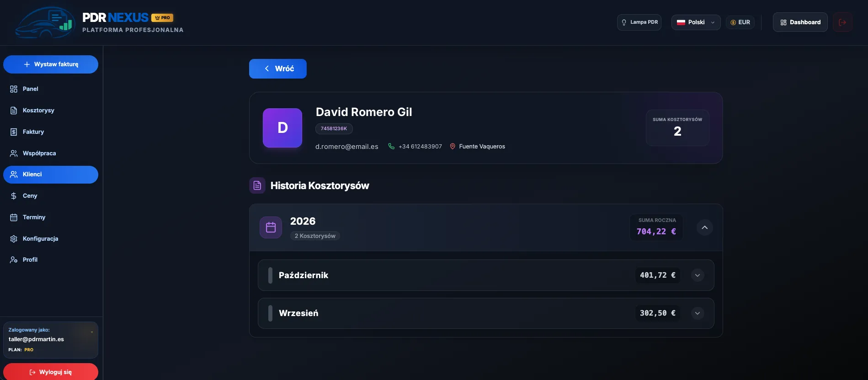Image resolution: width=868 pixels, height=380 pixels.
Task: Click the document icon beside Historia Kosztorysów
Action: (x=257, y=185)
